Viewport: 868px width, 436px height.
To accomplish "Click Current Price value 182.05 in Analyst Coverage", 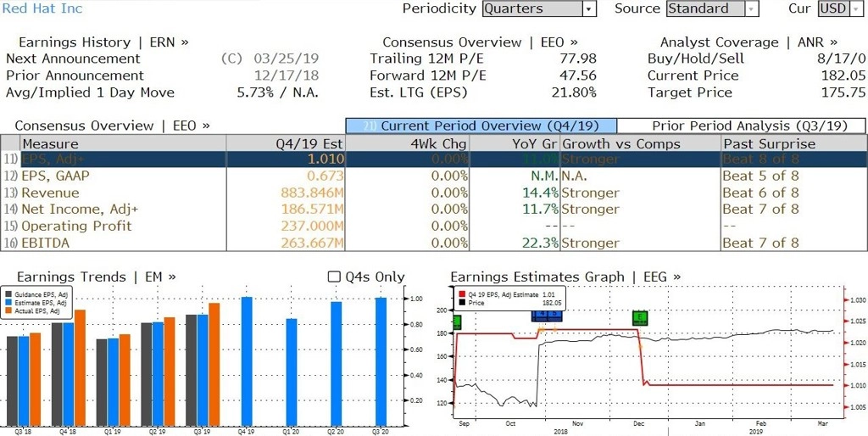I will click(843, 75).
